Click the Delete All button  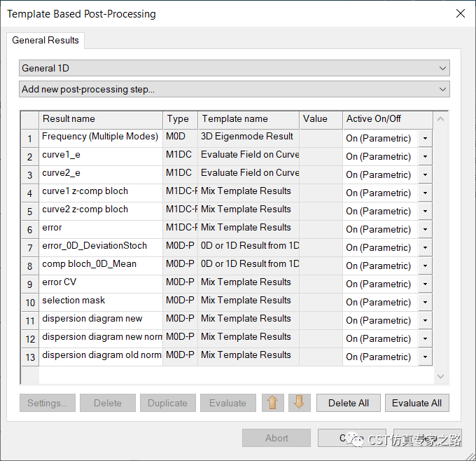tap(348, 403)
